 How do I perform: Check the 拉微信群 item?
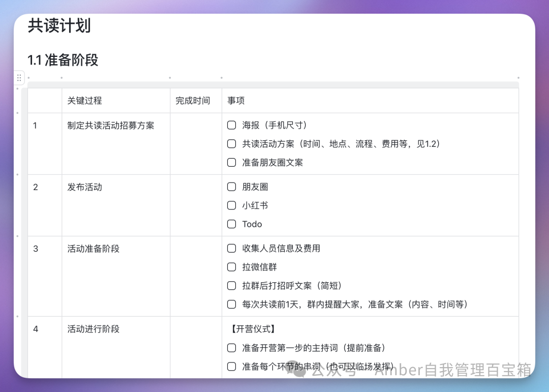coord(231,267)
